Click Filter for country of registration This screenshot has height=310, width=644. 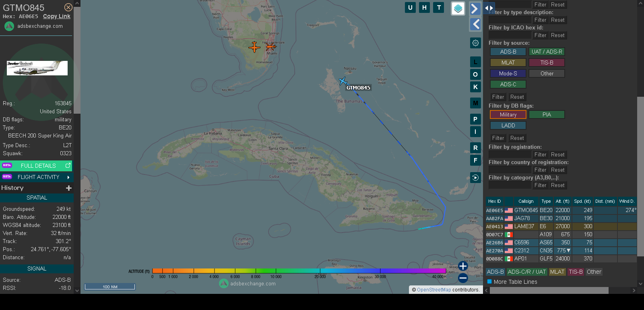pos(541,170)
